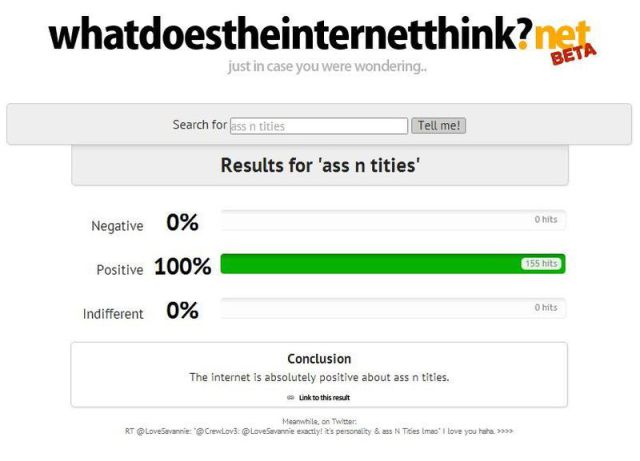Click the chain link icon
The width and height of the screenshot is (640, 461).
tap(291, 397)
